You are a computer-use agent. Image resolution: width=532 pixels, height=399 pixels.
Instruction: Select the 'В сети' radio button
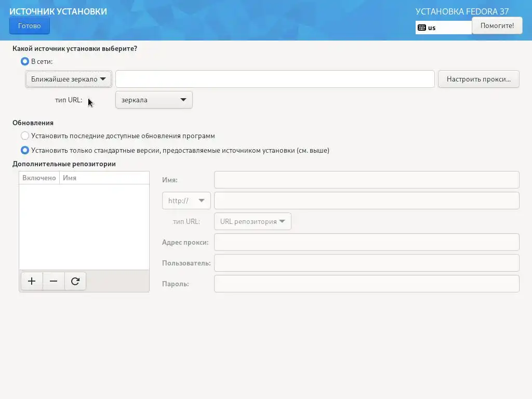[25, 61]
